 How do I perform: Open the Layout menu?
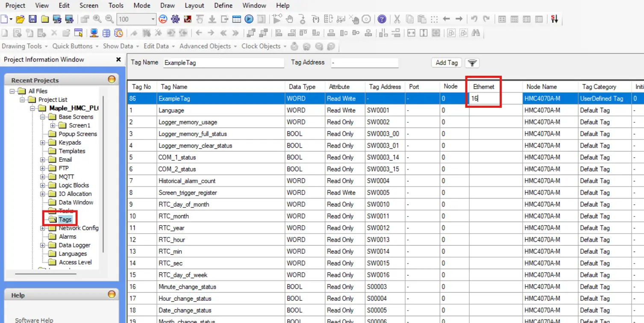[x=194, y=5]
